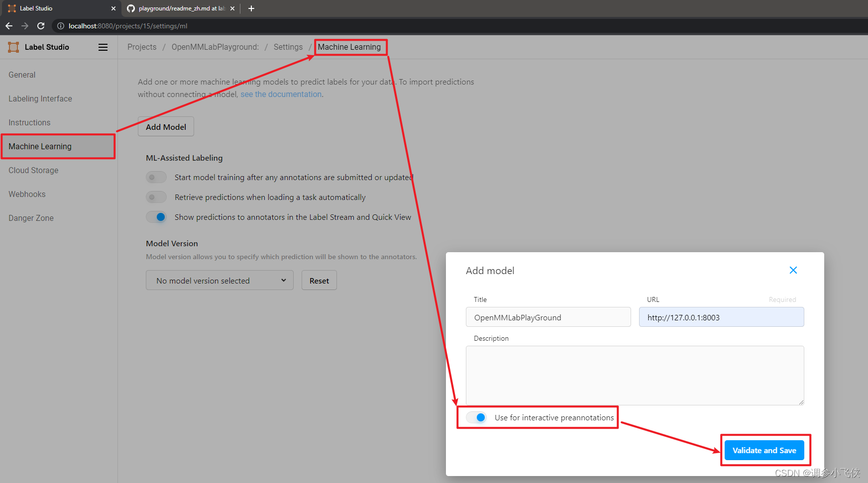Image resolution: width=868 pixels, height=483 pixels.
Task: Disable show predictions to annotators toggle
Action: click(x=156, y=217)
